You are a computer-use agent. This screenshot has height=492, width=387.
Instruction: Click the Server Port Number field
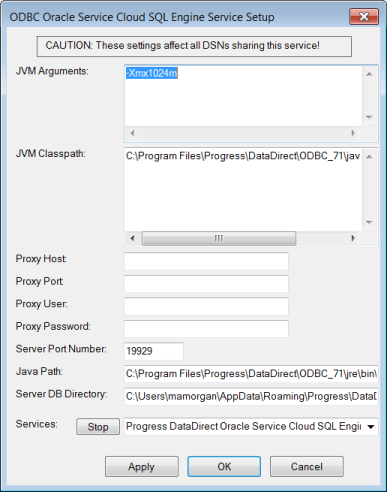pos(154,351)
